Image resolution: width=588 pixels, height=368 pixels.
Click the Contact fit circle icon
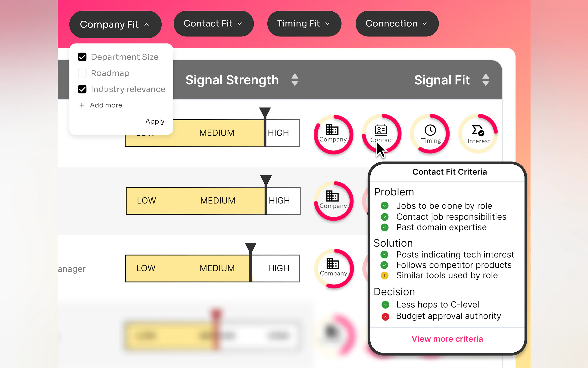(x=381, y=134)
